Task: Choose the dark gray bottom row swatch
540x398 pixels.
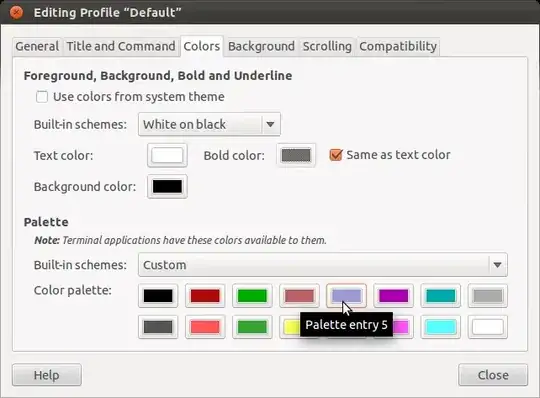Action: point(158,327)
